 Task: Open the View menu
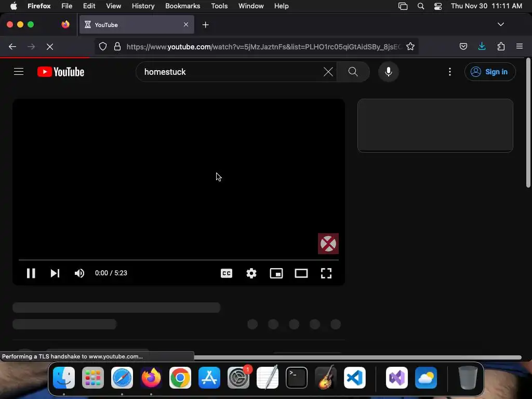point(113,6)
